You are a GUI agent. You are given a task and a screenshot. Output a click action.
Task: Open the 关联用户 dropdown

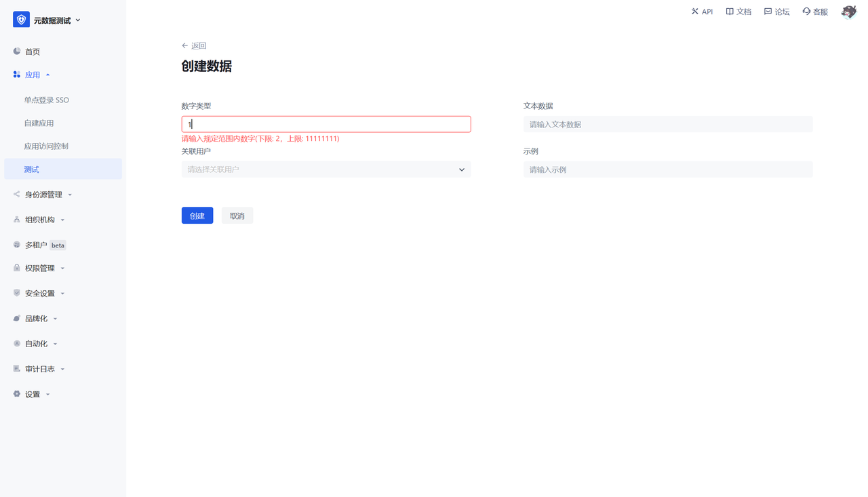(x=325, y=170)
